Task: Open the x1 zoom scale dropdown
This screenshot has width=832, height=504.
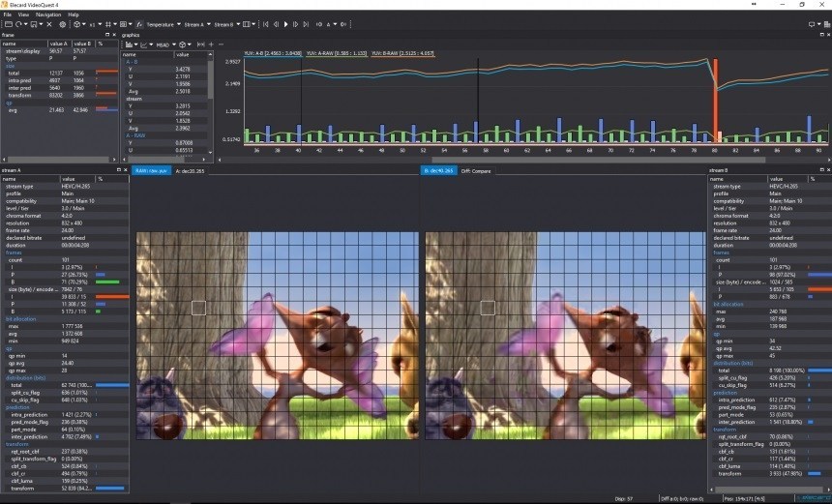Action: pyautogui.click(x=95, y=24)
